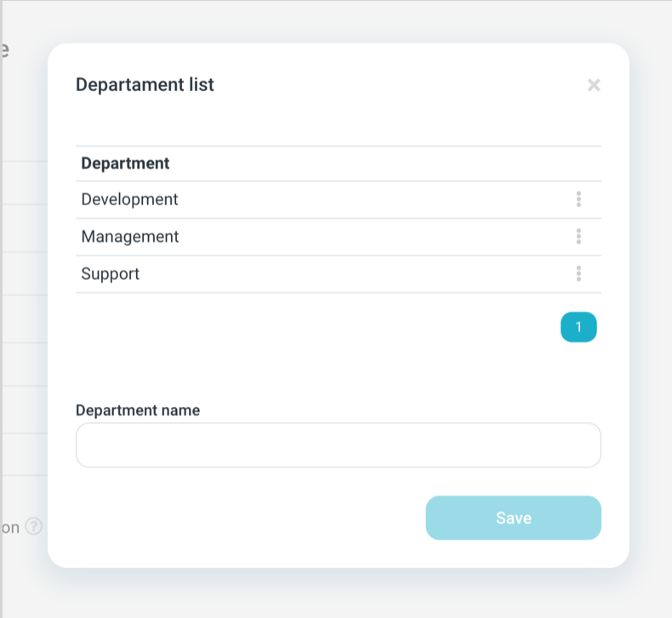Click the partially hidden "on" label
Screen dimensions: 672x618
[x=11, y=528]
